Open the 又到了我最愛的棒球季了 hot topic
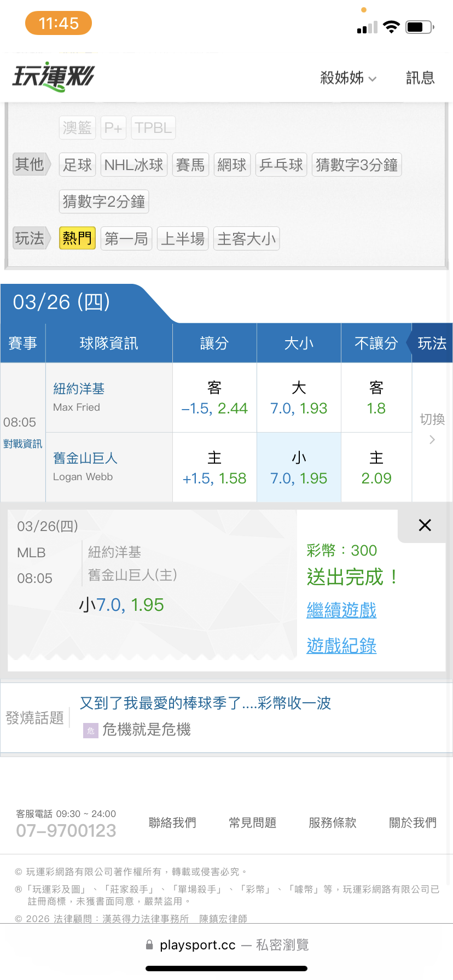This screenshot has height=980, width=453. tap(205, 703)
